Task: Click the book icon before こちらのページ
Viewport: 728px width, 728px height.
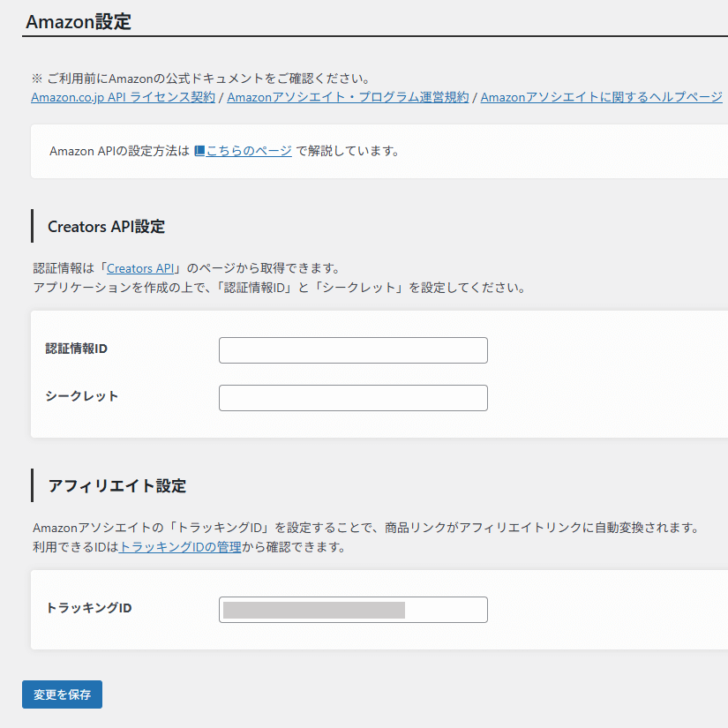Action: pos(199,150)
